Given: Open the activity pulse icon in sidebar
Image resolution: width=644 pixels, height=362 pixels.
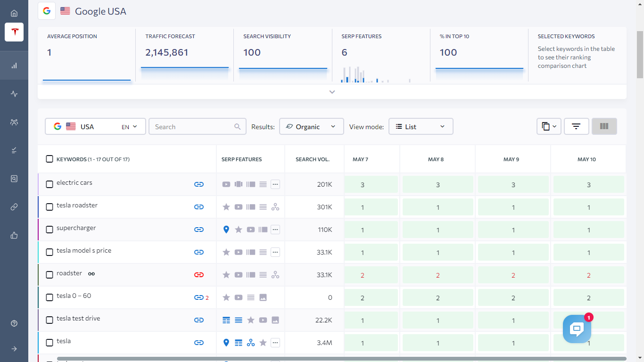Looking at the screenshot, I should pos(14,94).
